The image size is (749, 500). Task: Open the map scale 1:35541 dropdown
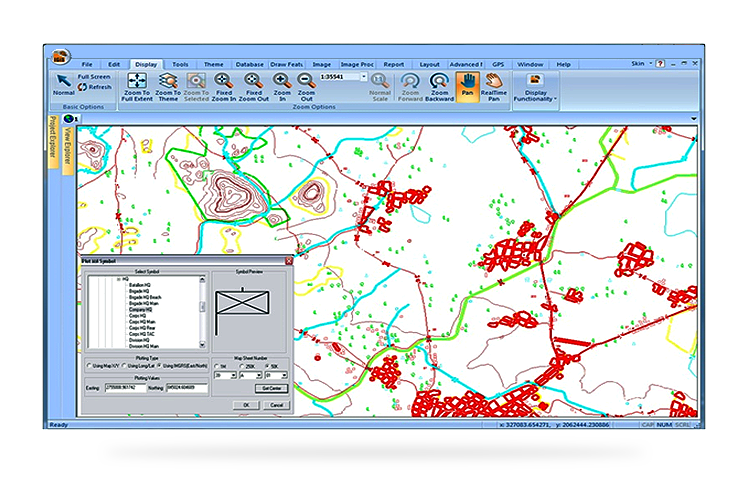point(364,77)
